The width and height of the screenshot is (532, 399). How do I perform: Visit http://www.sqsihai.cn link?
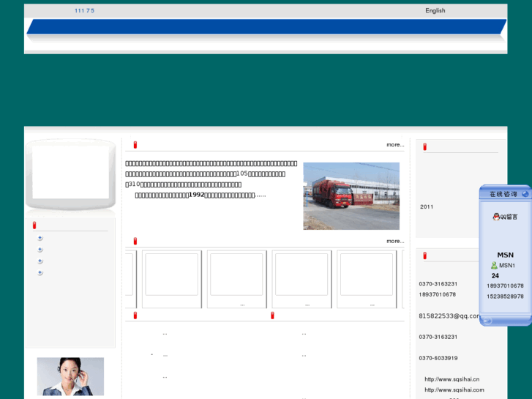(x=452, y=379)
